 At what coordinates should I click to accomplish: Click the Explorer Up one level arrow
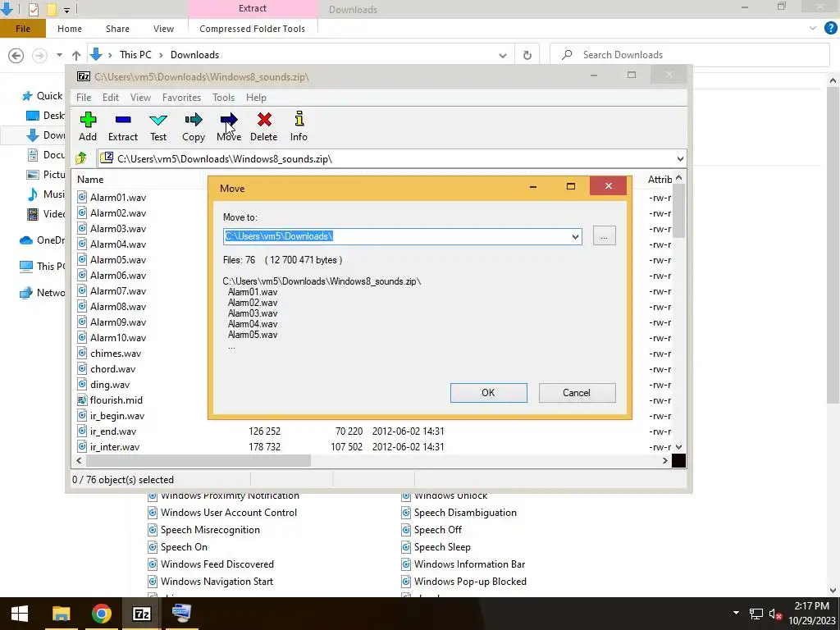coord(76,55)
